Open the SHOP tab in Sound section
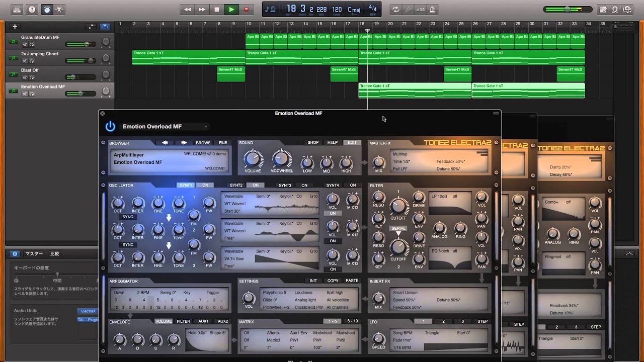Image resolution: width=644 pixels, height=362 pixels. [x=313, y=142]
